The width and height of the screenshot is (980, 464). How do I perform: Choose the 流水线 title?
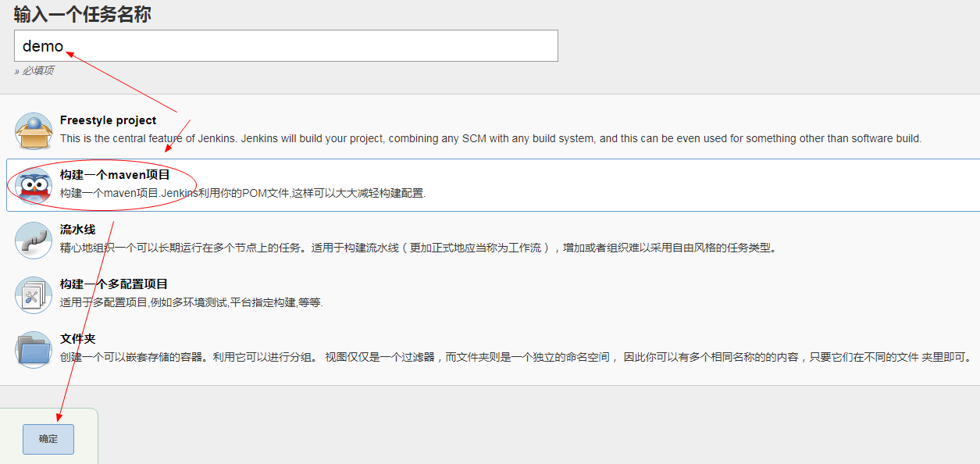[x=77, y=230]
